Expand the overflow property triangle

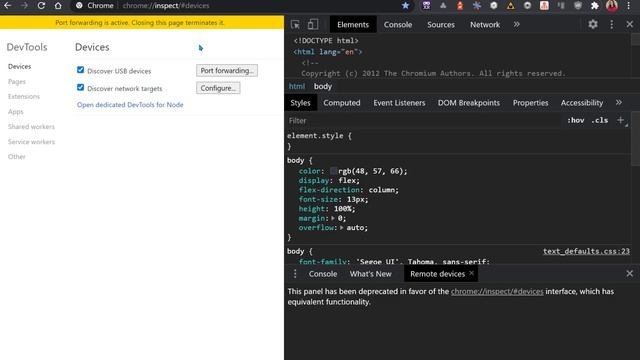pyautogui.click(x=341, y=228)
